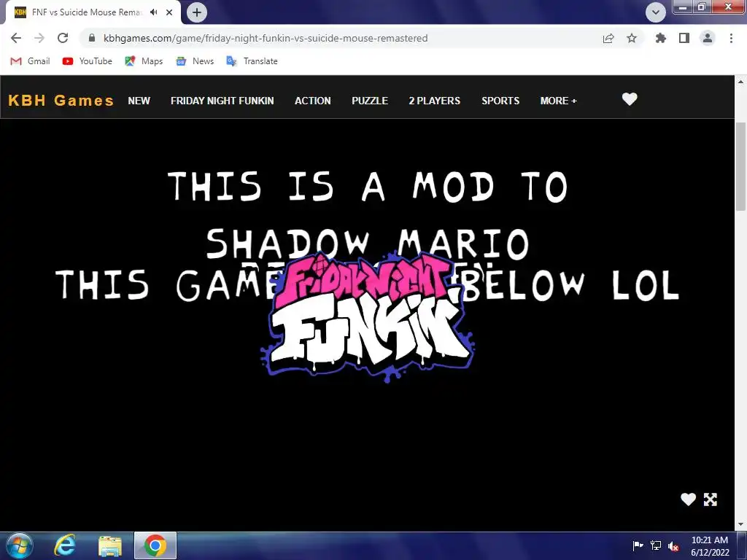Open the Maps bookmark
This screenshot has width=747, height=560.
(144, 61)
